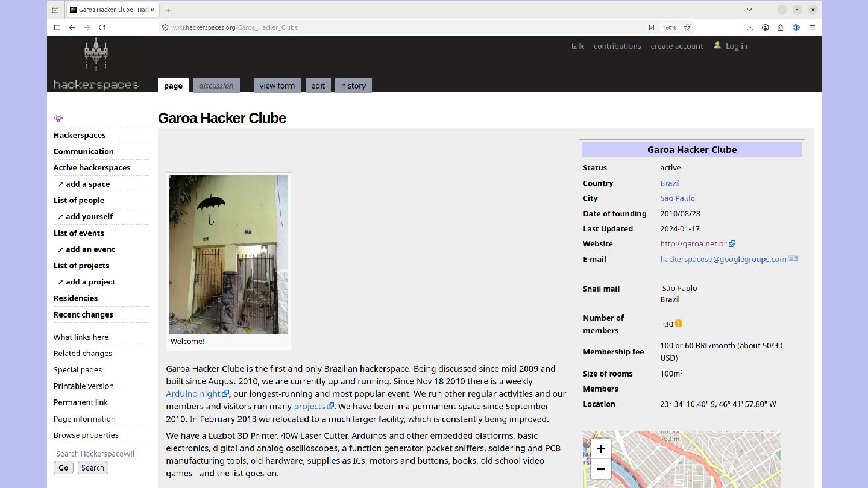Click add a project in the sidebar
Screen dimensions: 868x488
(x=90, y=281)
